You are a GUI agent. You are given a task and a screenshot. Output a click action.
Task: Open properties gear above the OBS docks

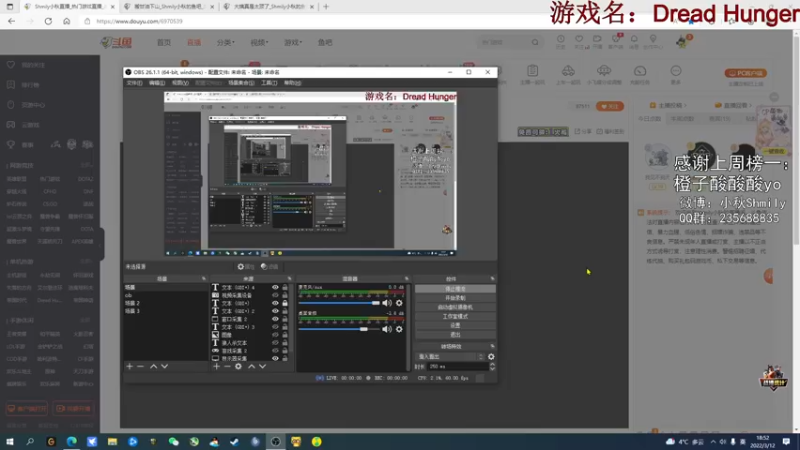(x=245, y=266)
